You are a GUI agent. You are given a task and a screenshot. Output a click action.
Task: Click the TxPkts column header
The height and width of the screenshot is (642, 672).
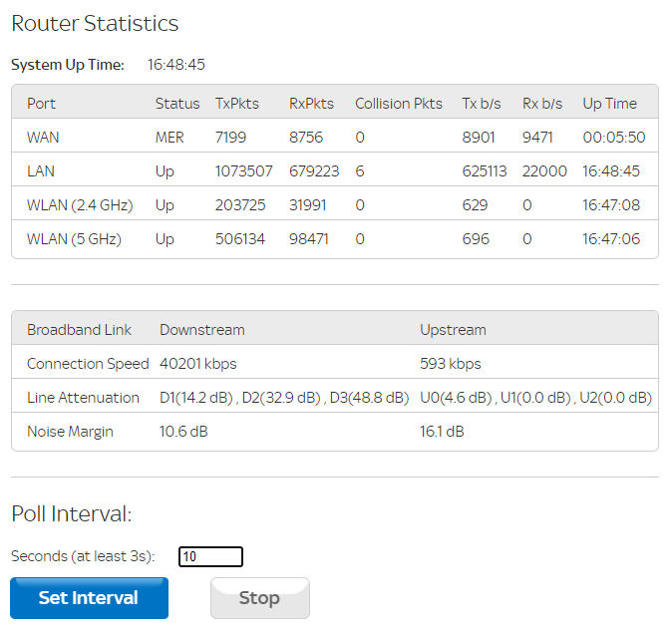pyautogui.click(x=235, y=104)
